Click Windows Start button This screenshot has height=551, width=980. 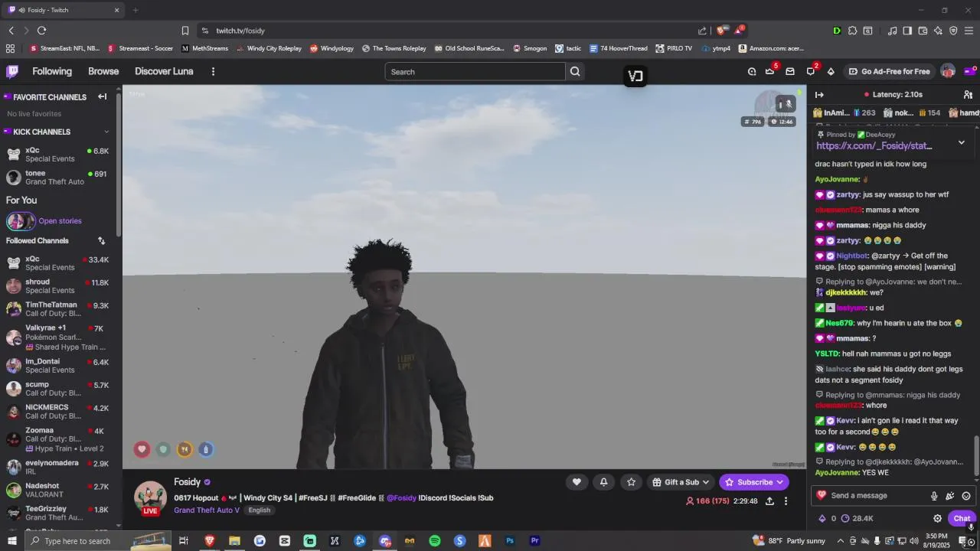(12, 541)
